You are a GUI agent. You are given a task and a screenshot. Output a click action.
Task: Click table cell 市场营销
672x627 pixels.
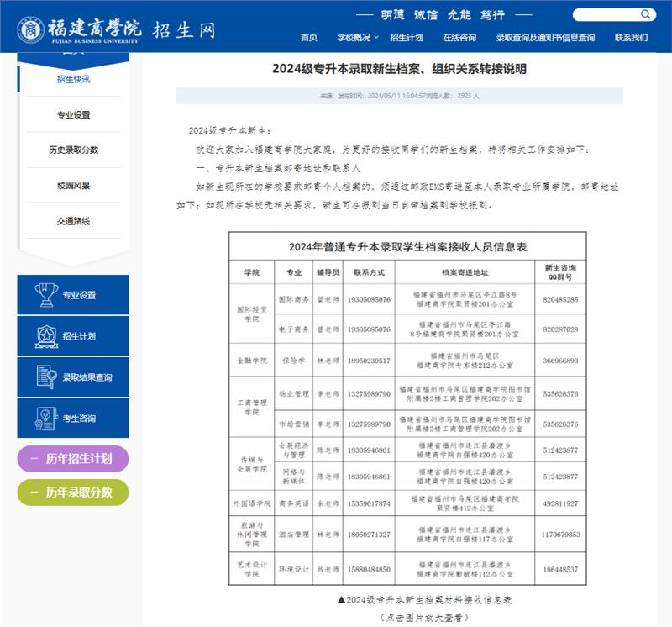tap(293, 424)
